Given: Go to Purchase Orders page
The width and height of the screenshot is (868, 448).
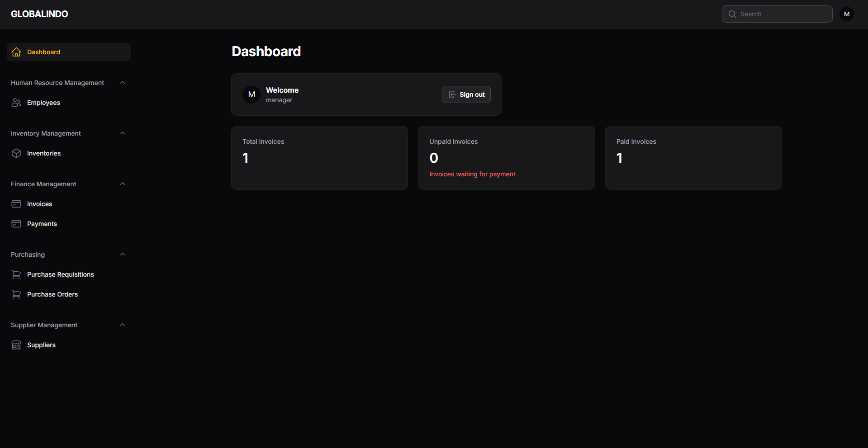Looking at the screenshot, I should [x=52, y=294].
